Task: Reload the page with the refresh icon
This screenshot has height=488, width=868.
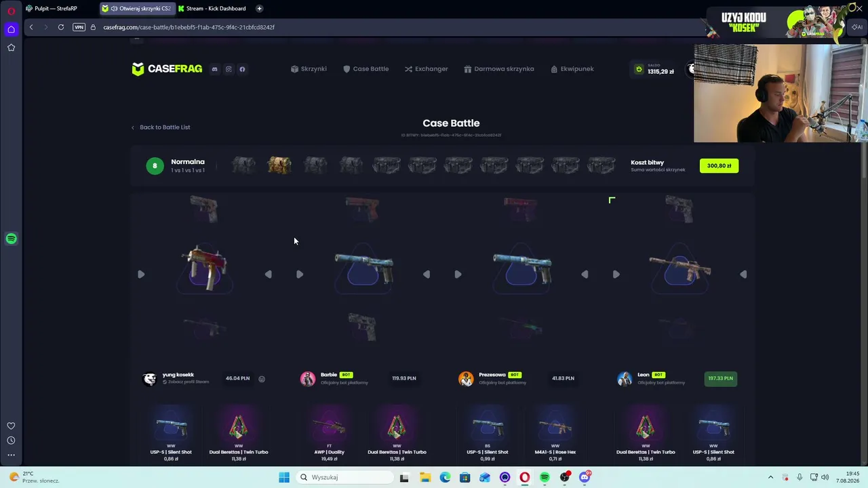Action: 61,27
